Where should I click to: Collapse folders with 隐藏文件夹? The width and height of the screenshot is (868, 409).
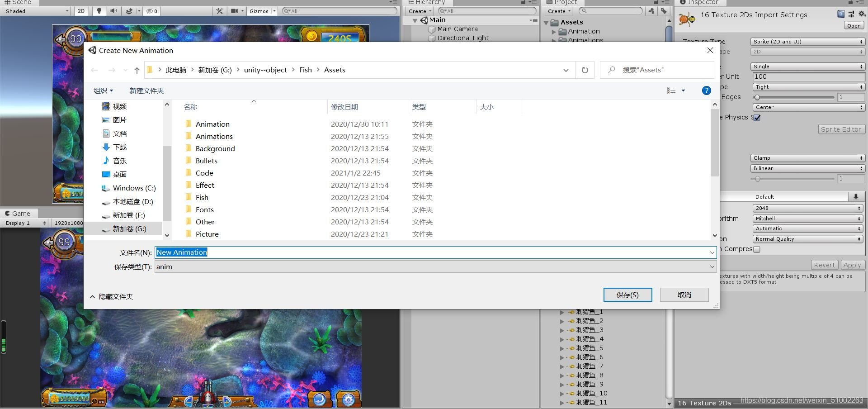pos(111,296)
